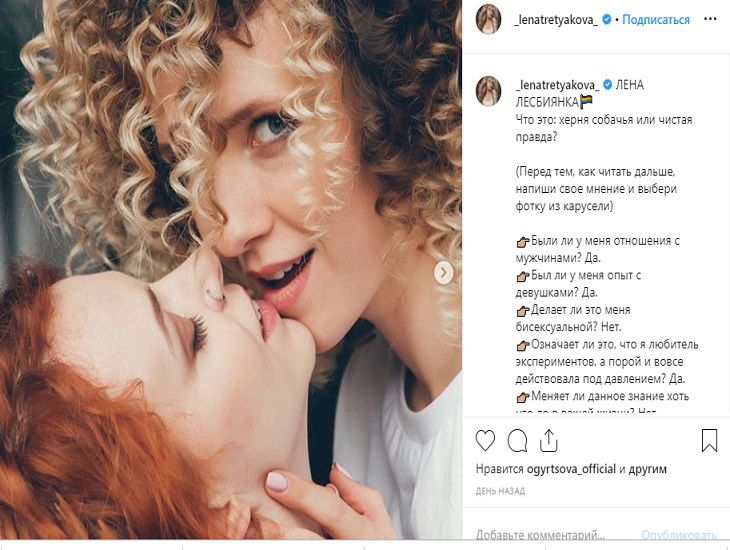Click the verified badge in the post header
730x550 pixels.
point(607,20)
